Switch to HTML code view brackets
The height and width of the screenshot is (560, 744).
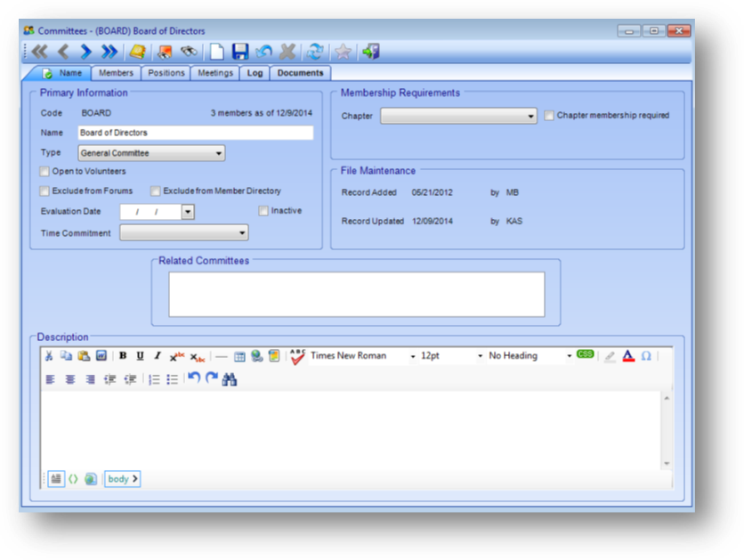pyautogui.click(x=73, y=479)
